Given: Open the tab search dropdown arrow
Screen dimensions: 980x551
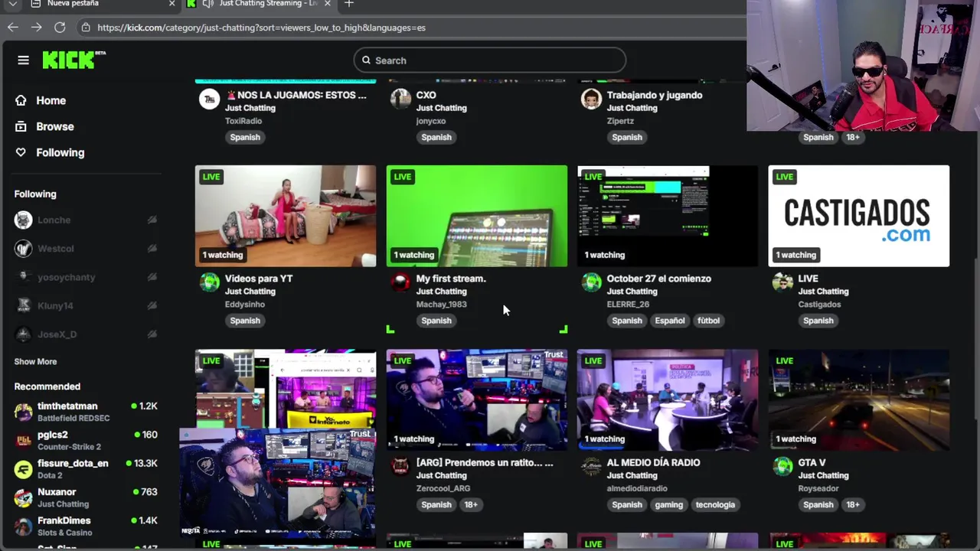Looking at the screenshot, I should [12, 4].
